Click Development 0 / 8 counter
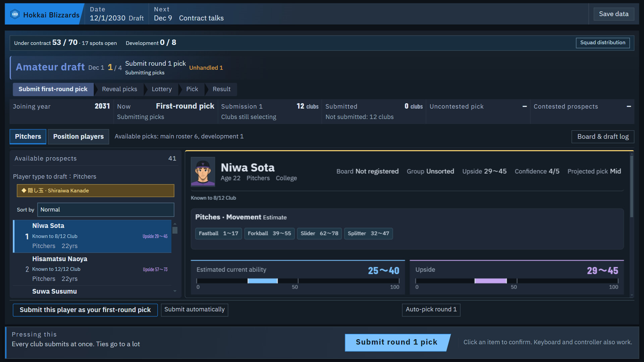This screenshot has width=644, height=362. tap(151, 43)
